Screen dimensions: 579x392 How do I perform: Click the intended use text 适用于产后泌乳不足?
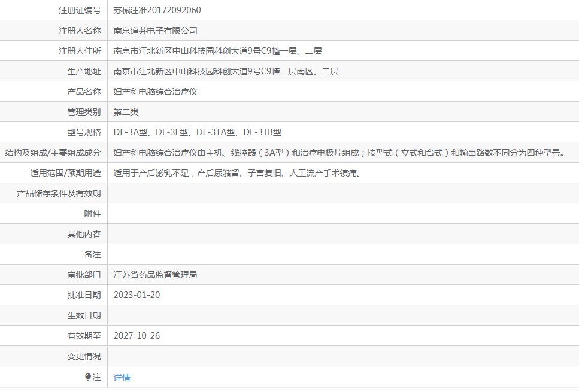click(151, 173)
